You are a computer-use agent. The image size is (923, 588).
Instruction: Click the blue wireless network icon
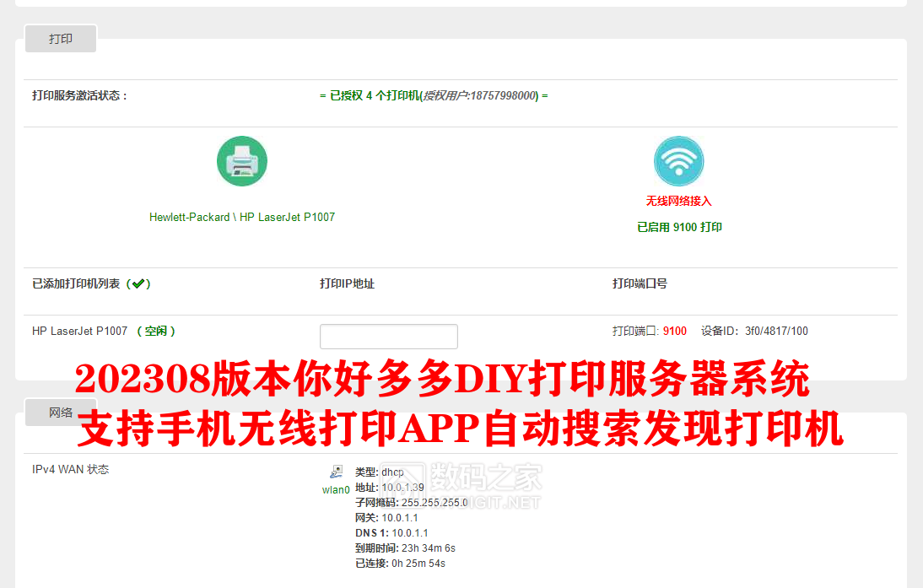coord(678,161)
